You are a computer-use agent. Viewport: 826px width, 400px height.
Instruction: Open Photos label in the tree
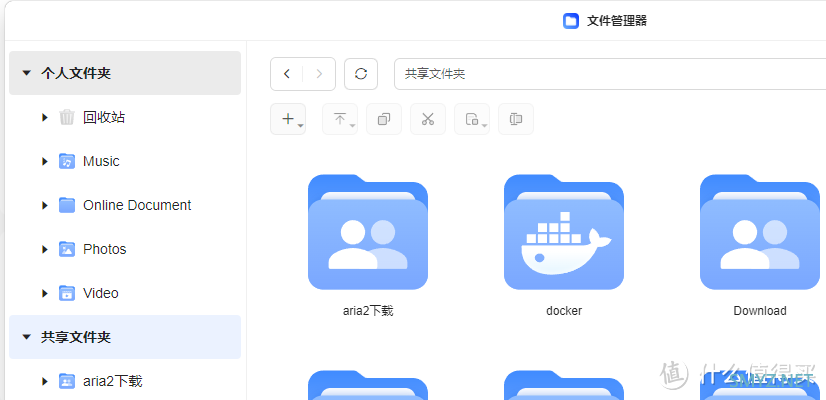pos(104,249)
